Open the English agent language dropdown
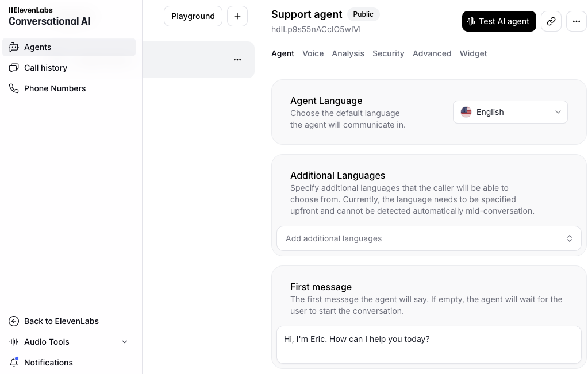 (x=510, y=112)
